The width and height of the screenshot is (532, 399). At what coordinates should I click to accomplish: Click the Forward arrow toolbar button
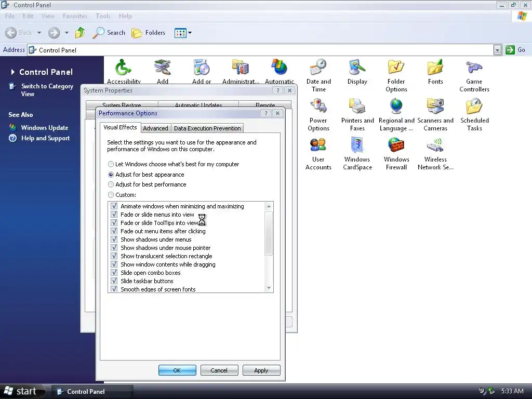pos(54,33)
